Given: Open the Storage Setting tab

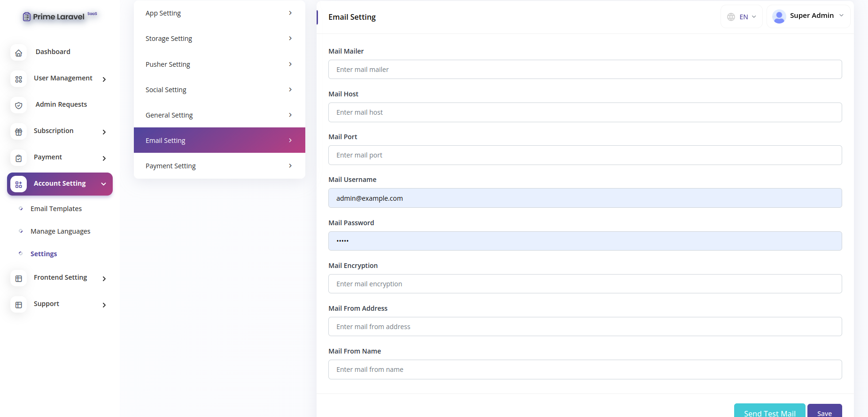Looking at the screenshot, I should point(219,39).
